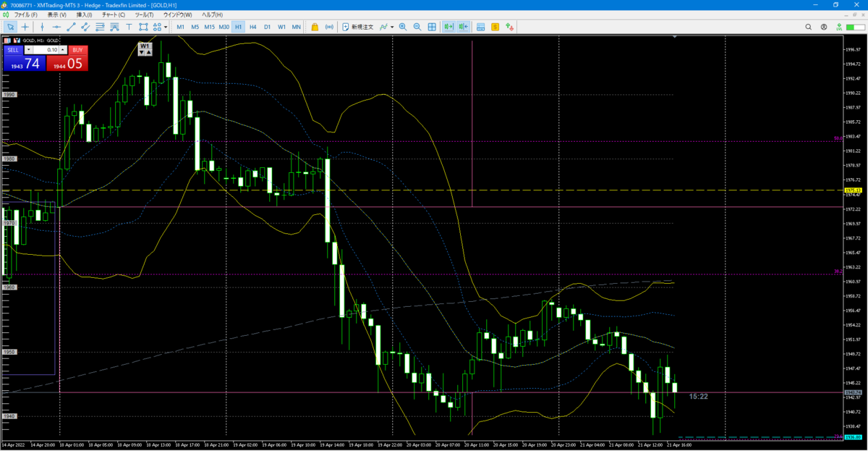Click the red BUY button
This screenshot has height=451, width=868.
tap(78, 50)
